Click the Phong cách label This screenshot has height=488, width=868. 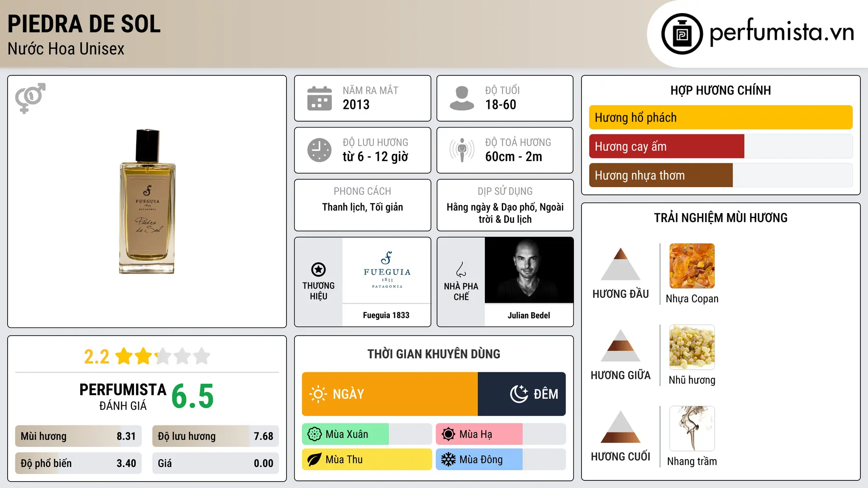point(362,191)
